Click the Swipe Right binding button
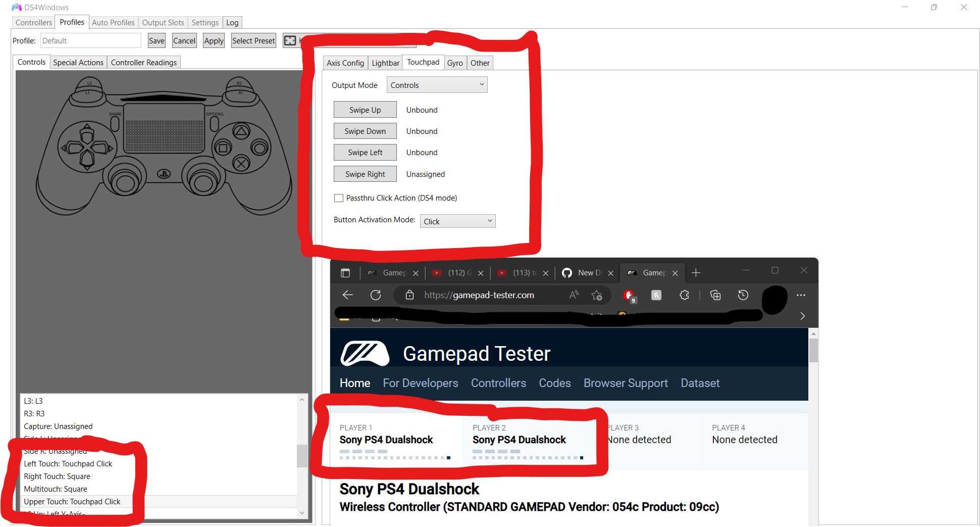Image resolution: width=980 pixels, height=527 pixels. pyautogui.click(x=365, y=174)
